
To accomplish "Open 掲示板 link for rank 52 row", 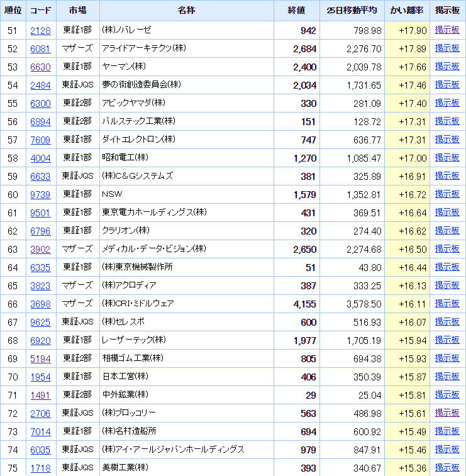I will (x=447, y=48).
